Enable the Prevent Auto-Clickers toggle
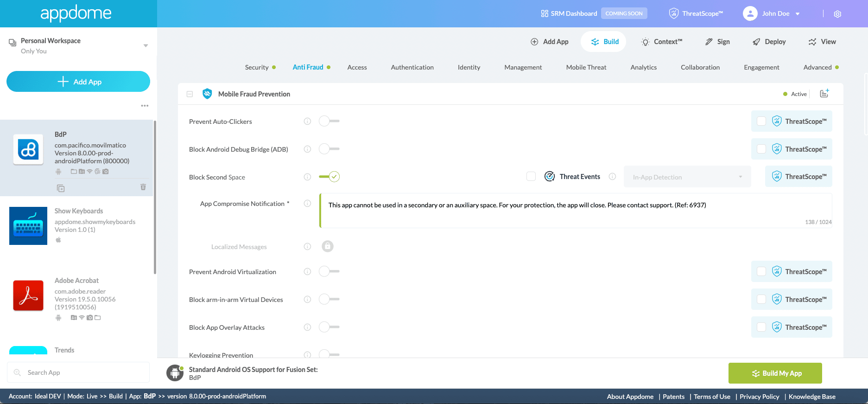868x404 pixels. tap(329, 121)
